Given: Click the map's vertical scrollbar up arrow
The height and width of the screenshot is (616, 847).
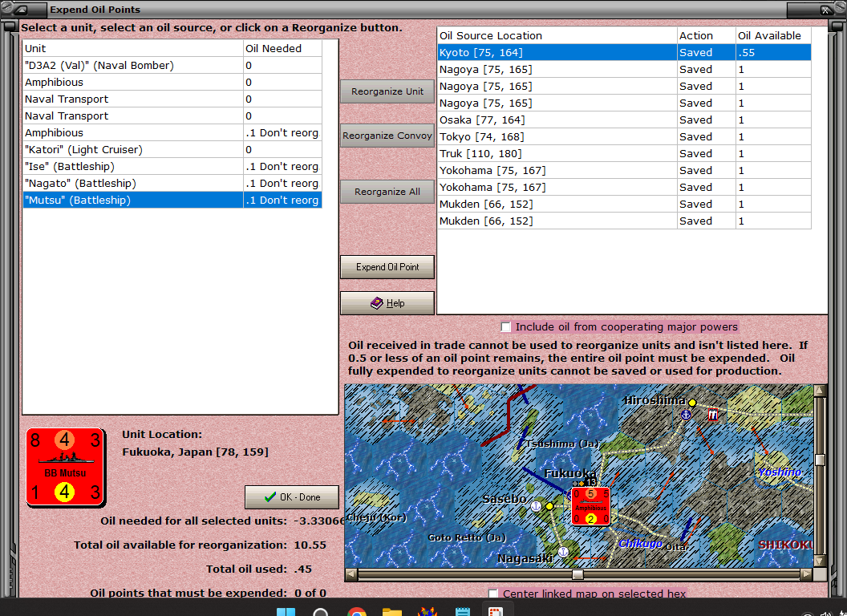Looking at the screenshot, I should 820,390.
